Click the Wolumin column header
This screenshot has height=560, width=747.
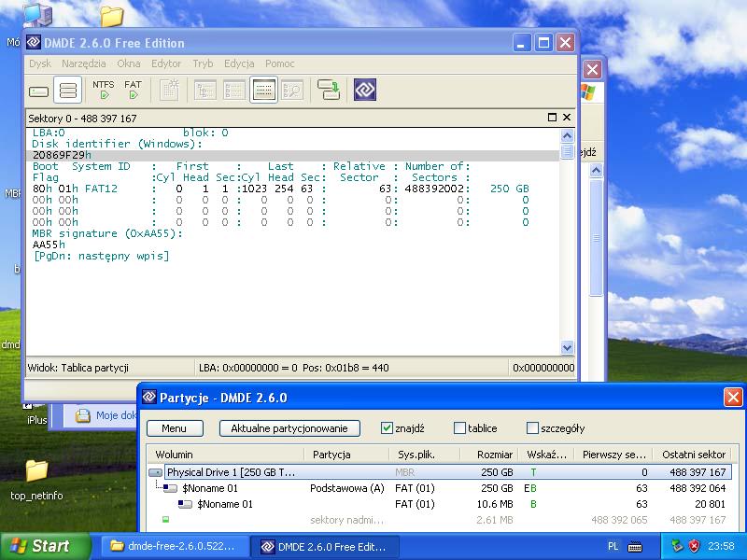[x=225, y=455]
